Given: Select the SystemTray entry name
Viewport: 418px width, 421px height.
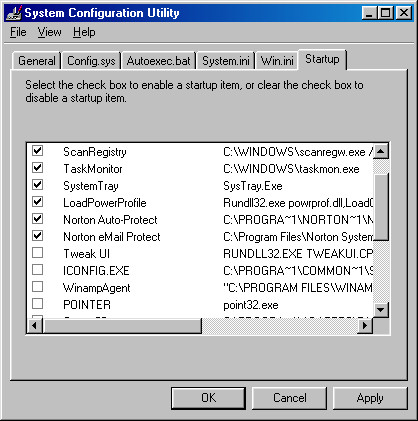Looking at the screenshot, I should pos(91,186).
